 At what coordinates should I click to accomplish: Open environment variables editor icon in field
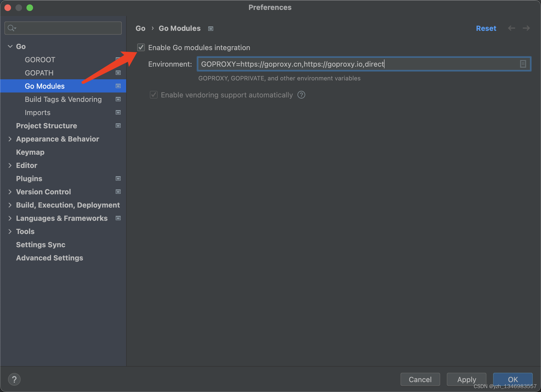coord(523,64)
